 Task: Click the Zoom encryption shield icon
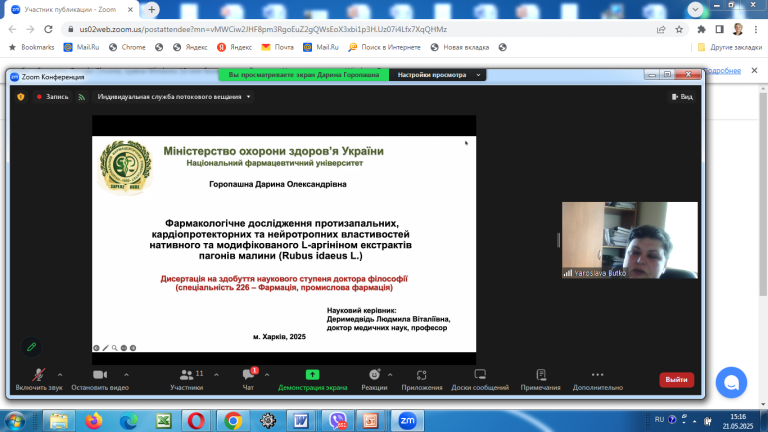coord(21,97)
